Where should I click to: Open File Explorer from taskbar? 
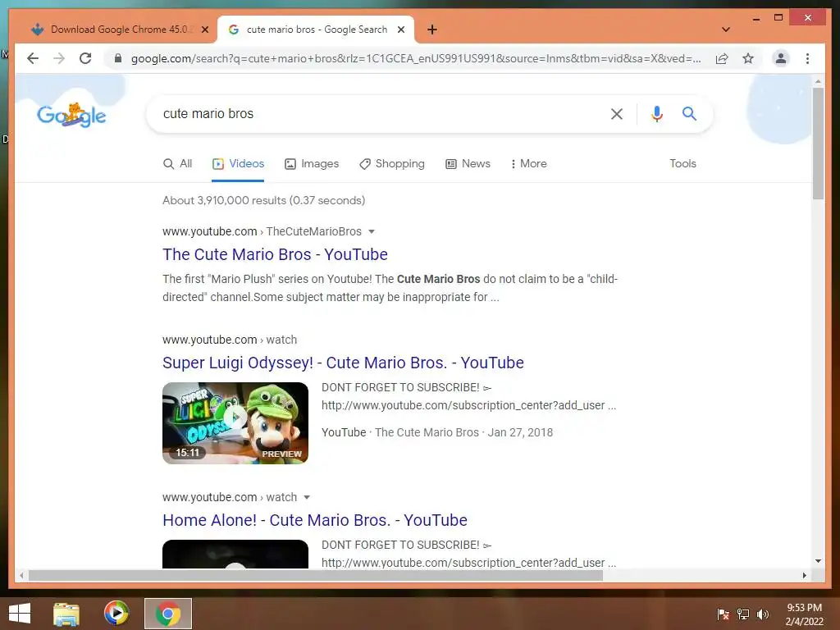pyautogui.click(x=66, y=614)
